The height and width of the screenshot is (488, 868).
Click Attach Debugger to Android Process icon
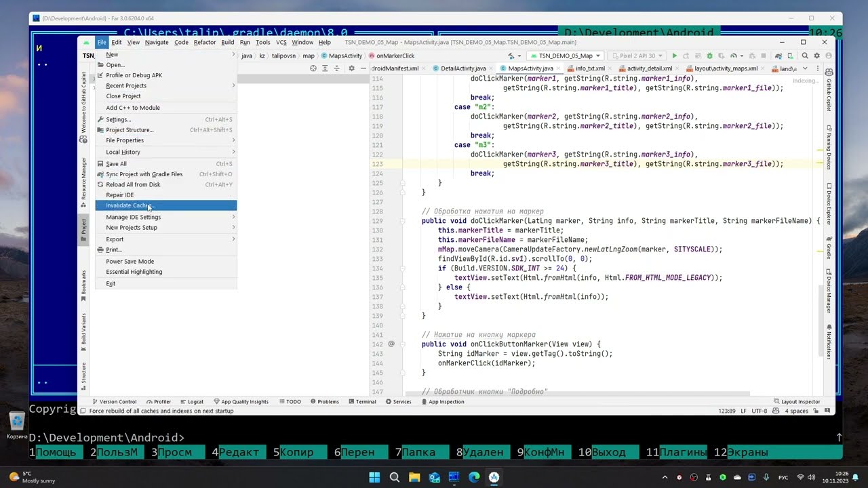point(752,56)
